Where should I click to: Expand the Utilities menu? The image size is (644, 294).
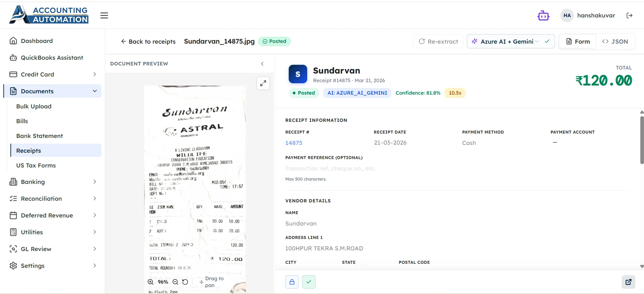coord(53,232)
